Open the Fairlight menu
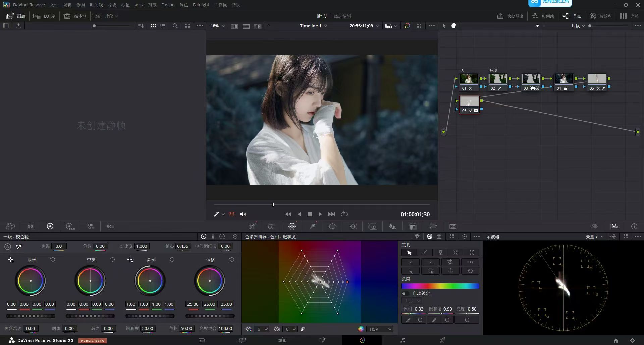 coord(201,5)
